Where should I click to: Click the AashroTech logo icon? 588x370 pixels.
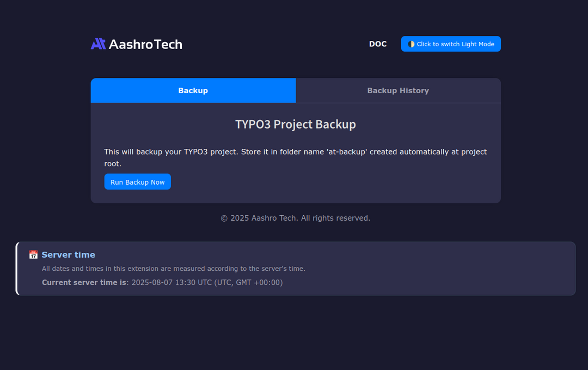(x=98, y=44)
